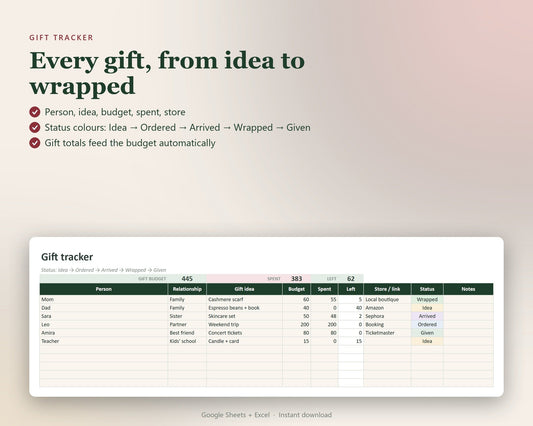The height and width of the screenshot is (426, 533).
Task: Click the 'GIFT BUDGET' summary label
Action: coord(152,279)
